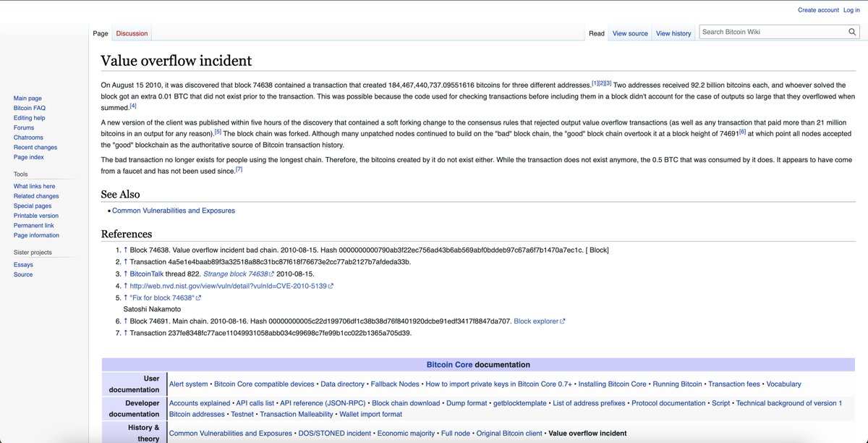Viewport: 868px width, 443px height.
Task: Open Special pages link
Action: pyautogui.click(x=33, y=206)
